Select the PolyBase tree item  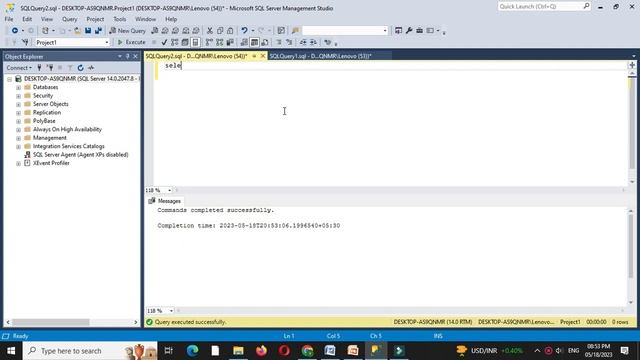point(44,121)
